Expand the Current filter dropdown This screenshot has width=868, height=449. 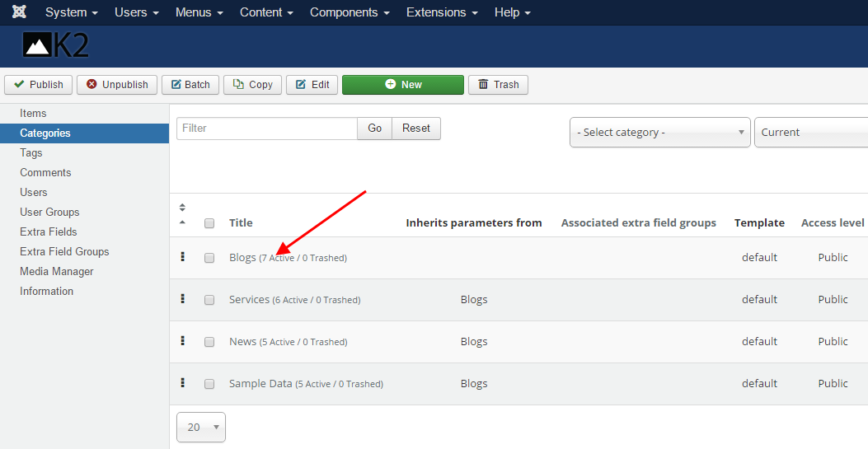pos(811,133)
